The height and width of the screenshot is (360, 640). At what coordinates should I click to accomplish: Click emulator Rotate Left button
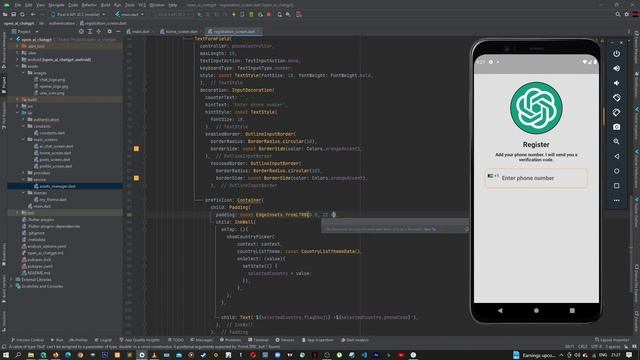click(x=616, y=98)
